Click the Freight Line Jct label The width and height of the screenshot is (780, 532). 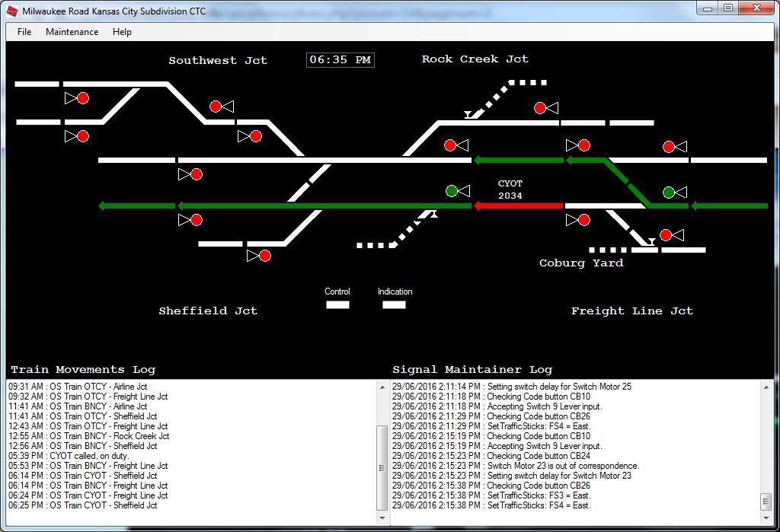pos(631,311)
